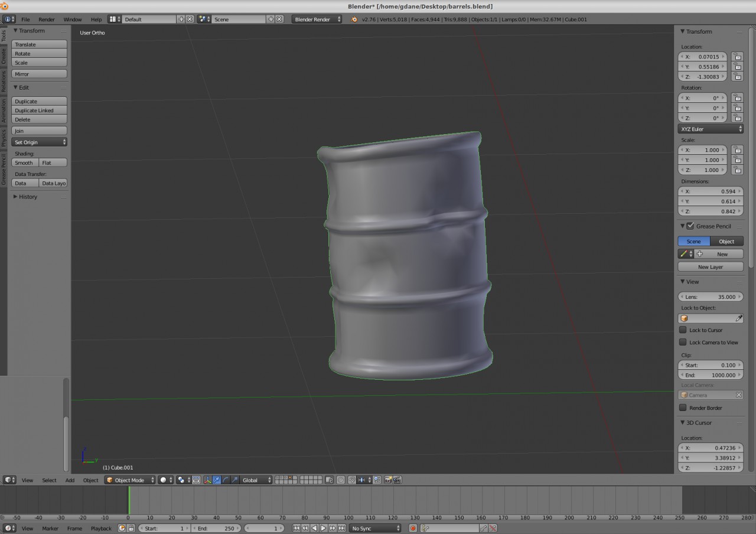Toggle the 3D manipulator widget icon

[x=207, y=480]
